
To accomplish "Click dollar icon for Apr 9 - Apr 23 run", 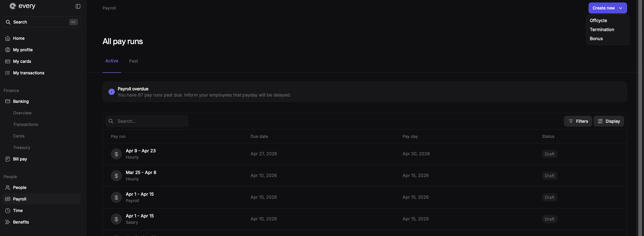I will 116,154.
